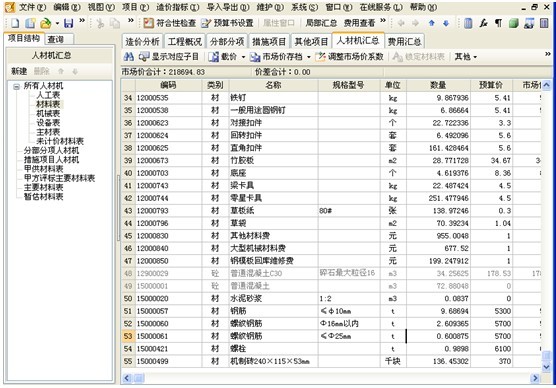
Task: Click the paragraph mark icon
Action: pyautogui.click(x=499, y=23)
